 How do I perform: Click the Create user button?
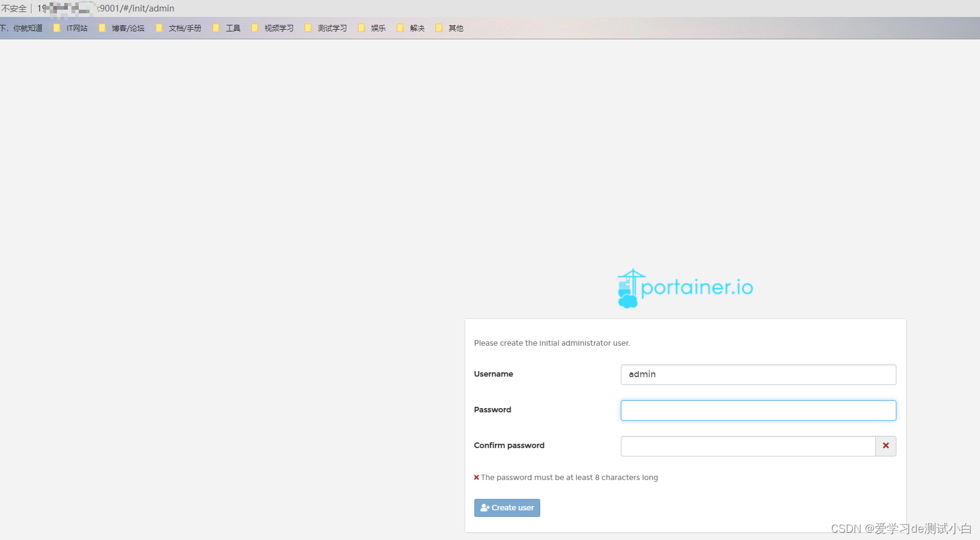pos(507,508)
